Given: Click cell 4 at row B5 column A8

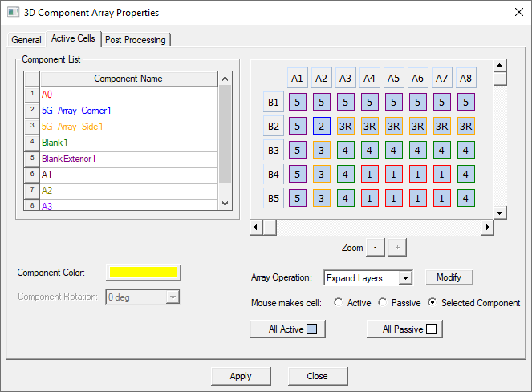Looking at the screenshot, I should pos(466,198).
